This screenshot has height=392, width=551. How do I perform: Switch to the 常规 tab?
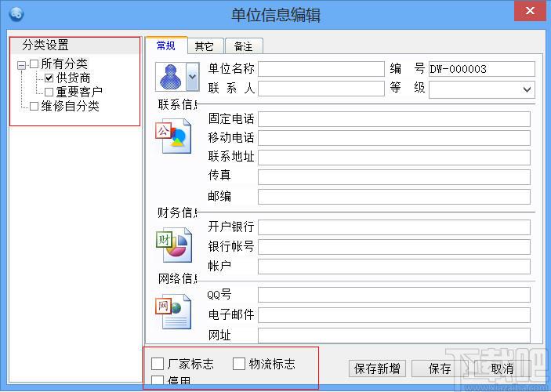[x=166, y=45]
